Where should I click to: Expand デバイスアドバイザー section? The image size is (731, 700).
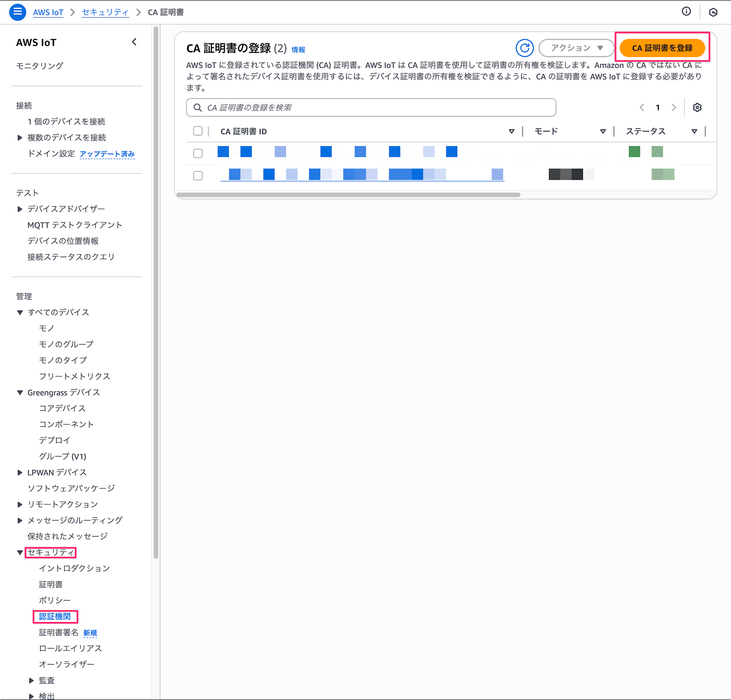click(20, 209)
